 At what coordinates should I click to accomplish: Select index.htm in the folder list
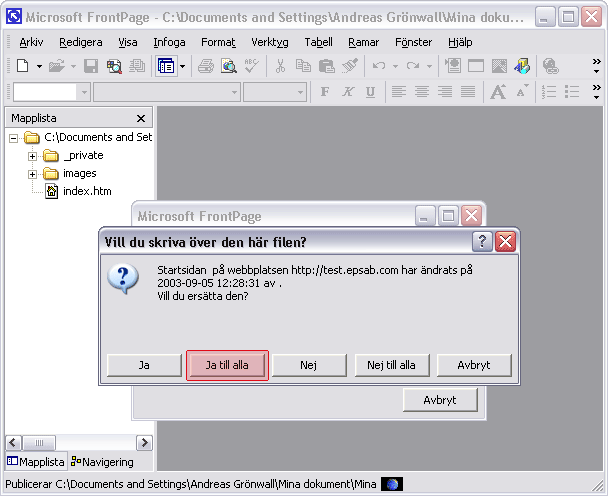[x=87, y=191]
